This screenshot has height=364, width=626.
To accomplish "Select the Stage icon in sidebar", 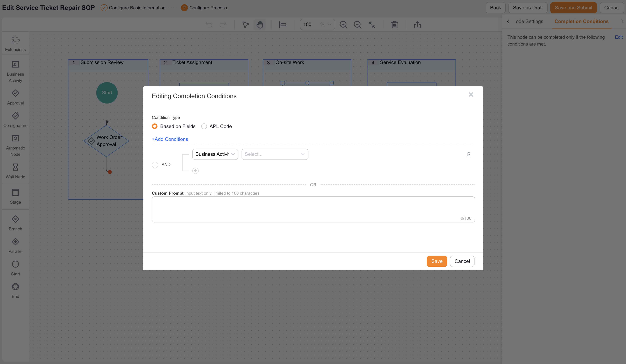I will point(15,192).
